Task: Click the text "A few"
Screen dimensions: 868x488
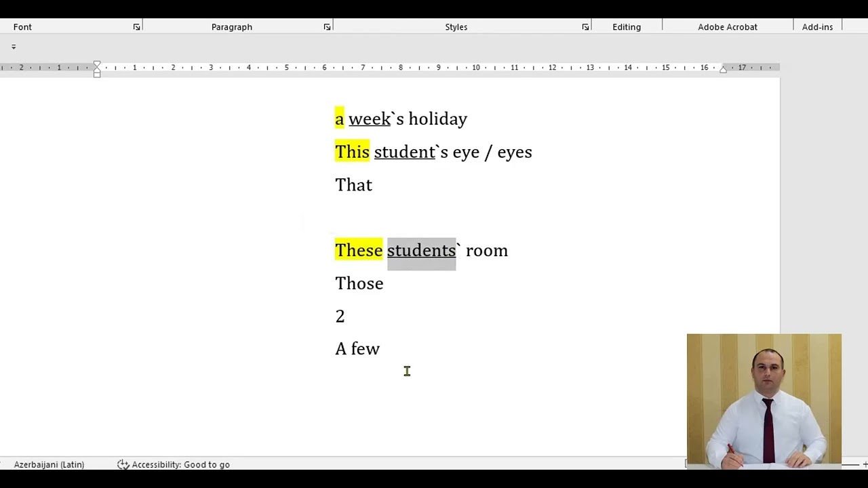Action: pos(357,348)
